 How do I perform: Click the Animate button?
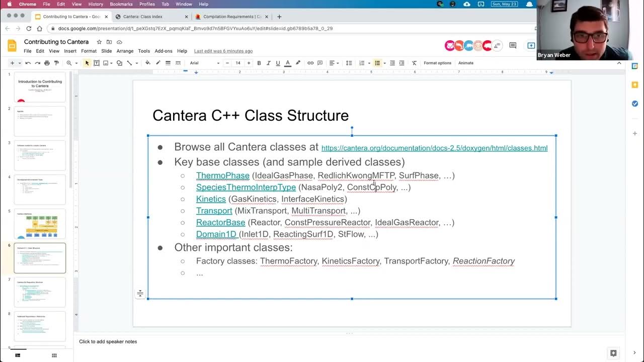pos(465,63)
